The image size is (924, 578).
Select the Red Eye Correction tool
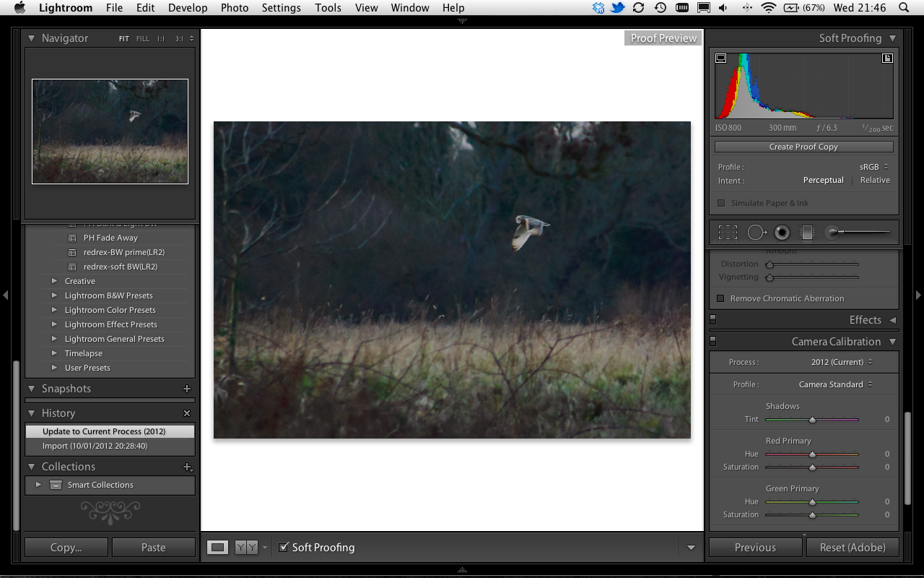pos(782,233)
